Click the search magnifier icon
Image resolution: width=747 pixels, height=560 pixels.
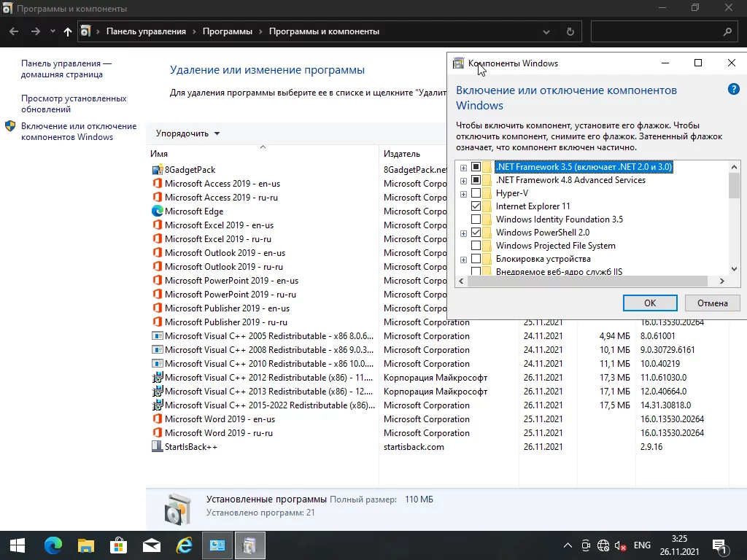tap(727, 32)
